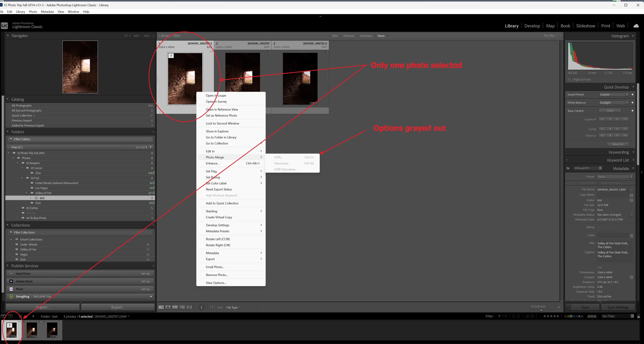
Task: Switch to the Develop module
Action: (532, 26)
